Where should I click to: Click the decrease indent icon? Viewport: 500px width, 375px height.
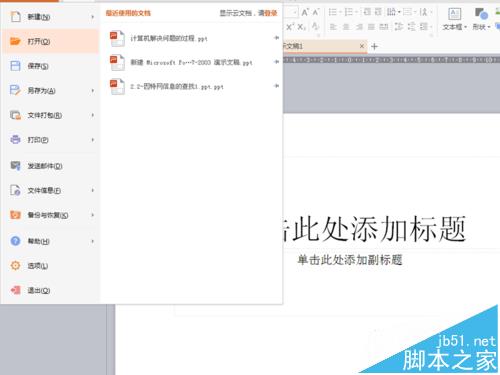[367, 13]
